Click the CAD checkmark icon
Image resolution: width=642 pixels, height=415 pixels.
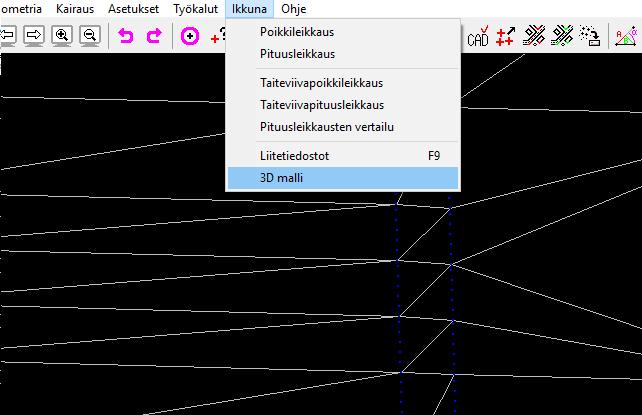click(478, 36)
